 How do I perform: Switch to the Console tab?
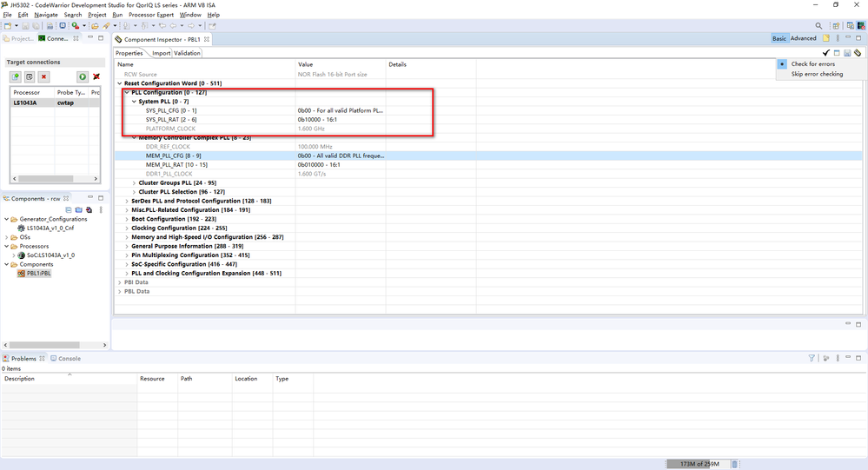click(x=66, y=358)
